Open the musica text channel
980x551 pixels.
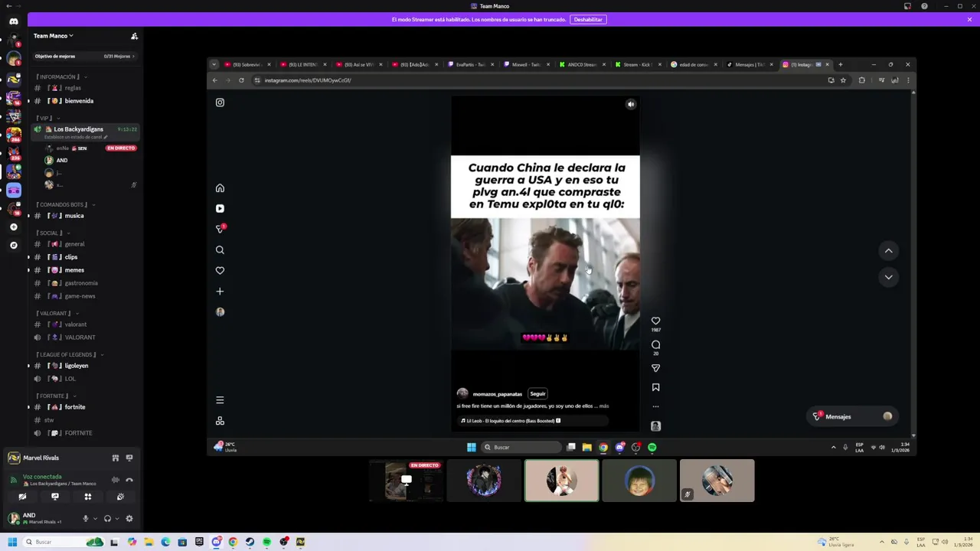click(x=84, y=216)
